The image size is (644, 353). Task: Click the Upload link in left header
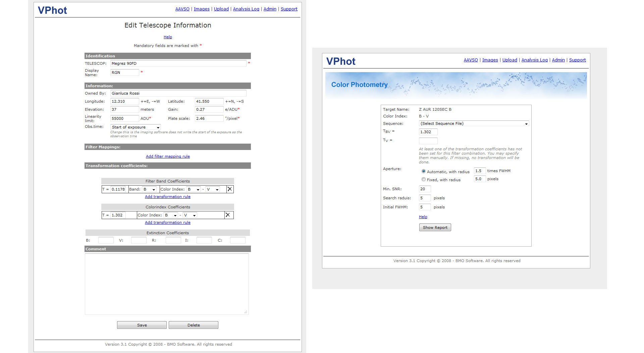(221, 9)
